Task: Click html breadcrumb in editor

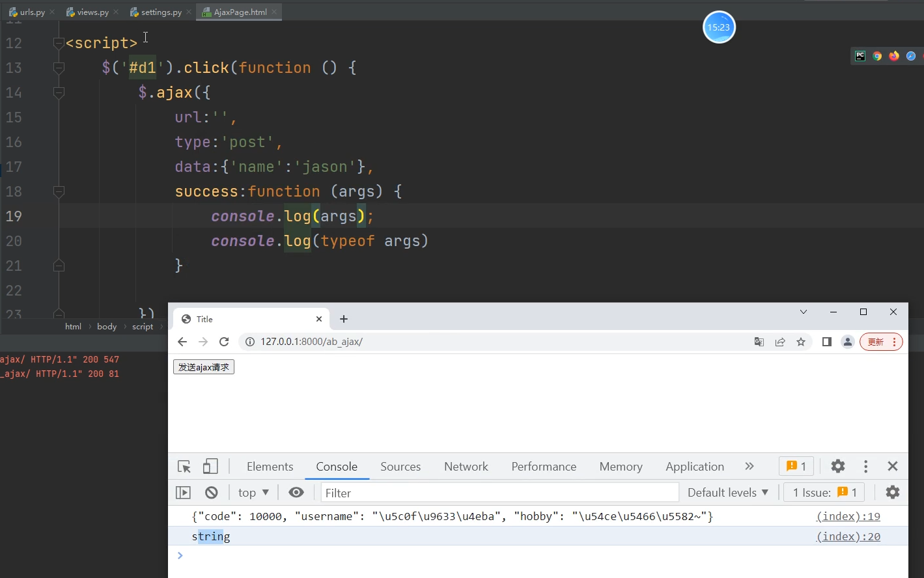Action: [x=73, y=327]
